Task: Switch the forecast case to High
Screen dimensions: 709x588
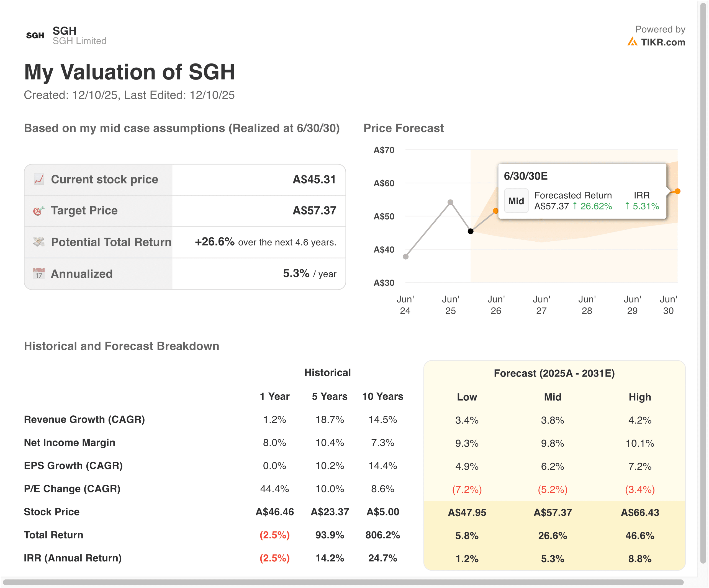Action: click(640, 397)
